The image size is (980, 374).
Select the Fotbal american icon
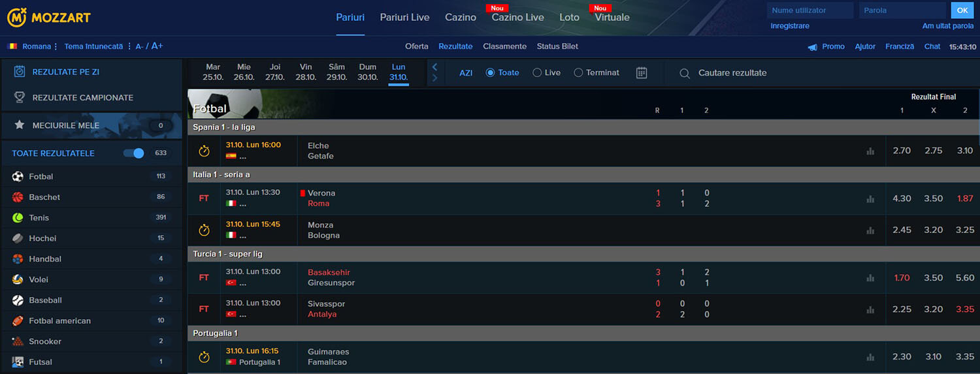18,320
